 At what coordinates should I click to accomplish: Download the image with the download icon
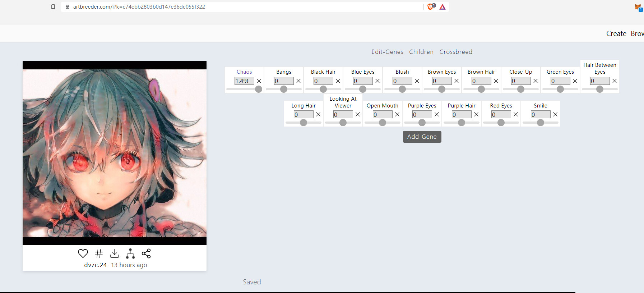tap(115, 253)
